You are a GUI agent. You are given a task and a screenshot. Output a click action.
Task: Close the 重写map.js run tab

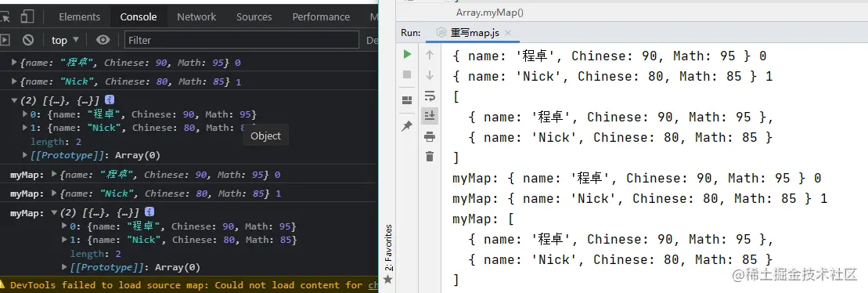coord(508,33)
